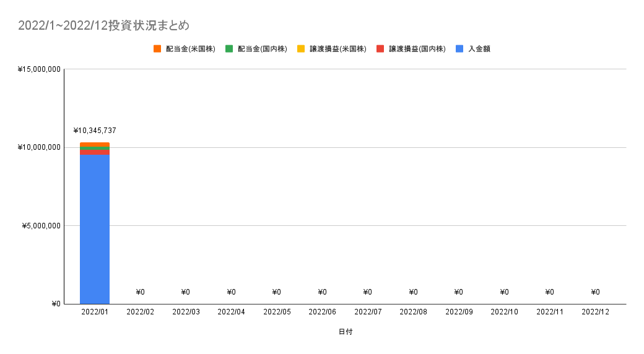
Task: Click the yellow 譲渡損益(米国株) legend swatch
Action: click(x=301, y=49)
